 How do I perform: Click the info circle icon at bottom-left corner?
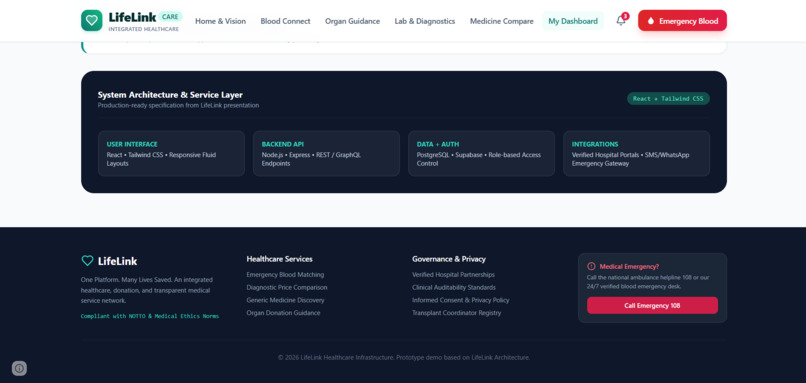pos(19,368)
